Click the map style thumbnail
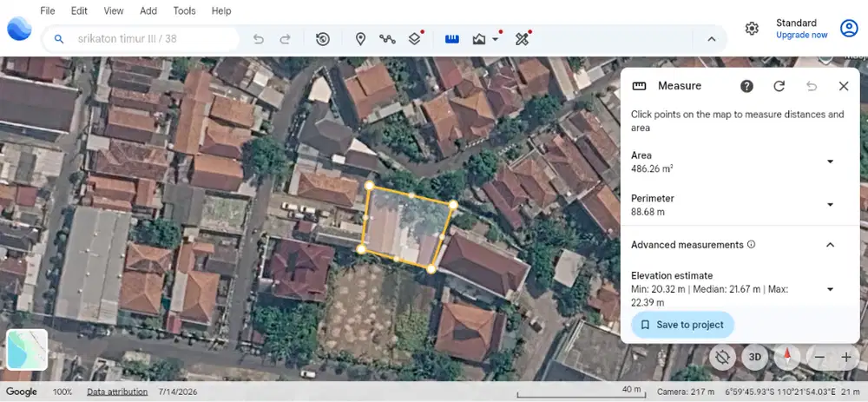 27,350
